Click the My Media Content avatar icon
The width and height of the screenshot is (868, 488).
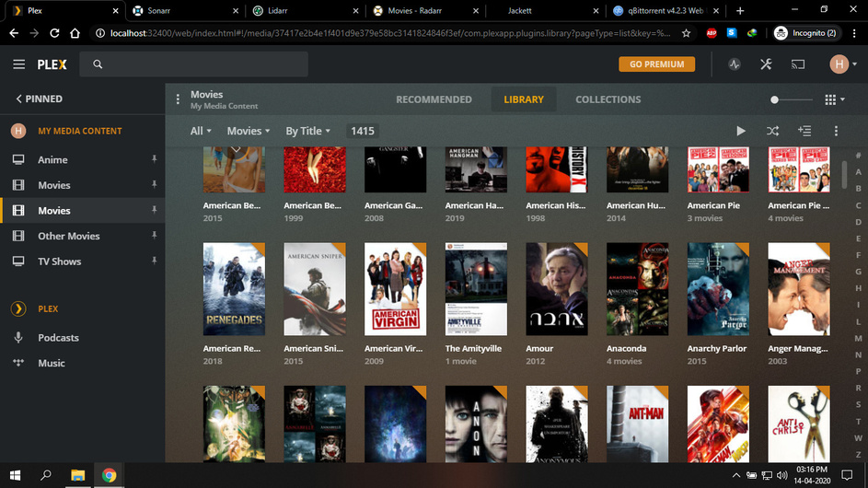(18, 131)
